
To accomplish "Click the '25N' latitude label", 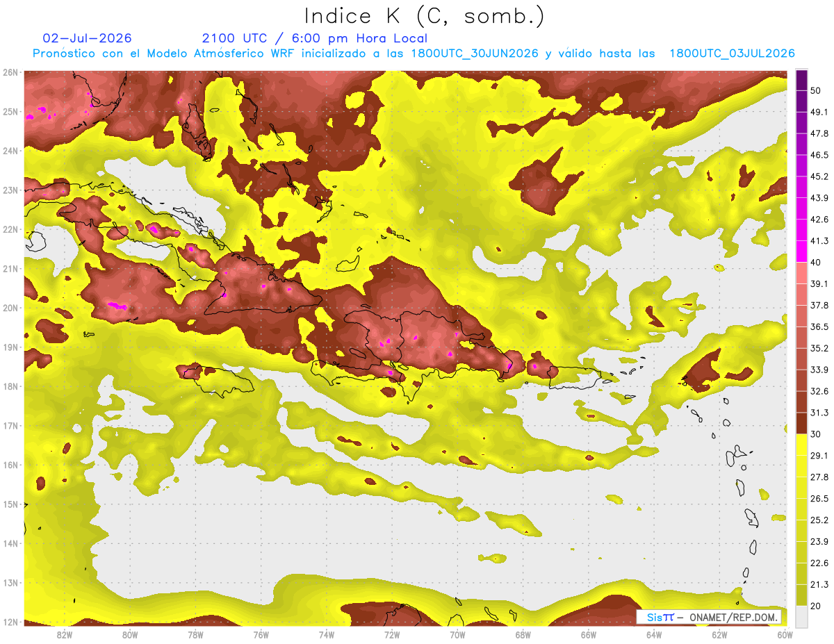I will point(10,111).
